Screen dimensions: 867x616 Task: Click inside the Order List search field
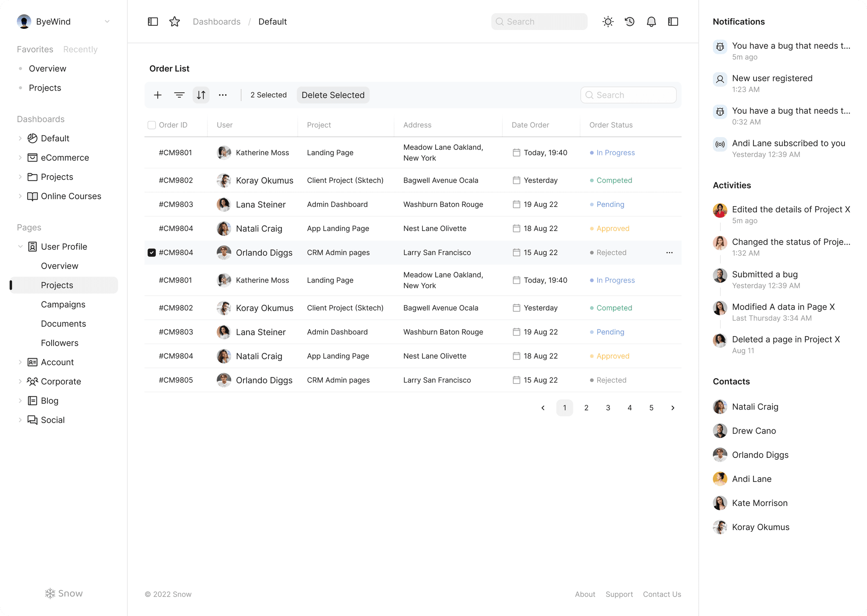628,95
